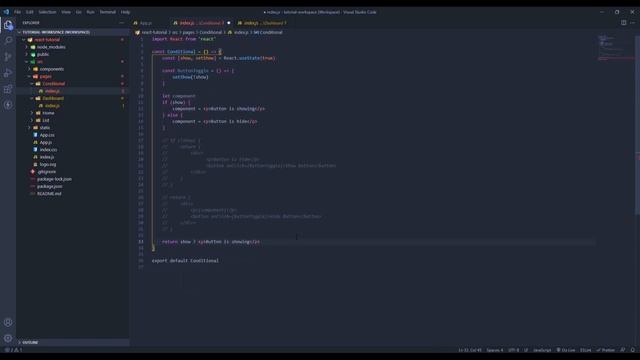Click ESLint in the status bar
640x360 pixels.
pos(586,350)
